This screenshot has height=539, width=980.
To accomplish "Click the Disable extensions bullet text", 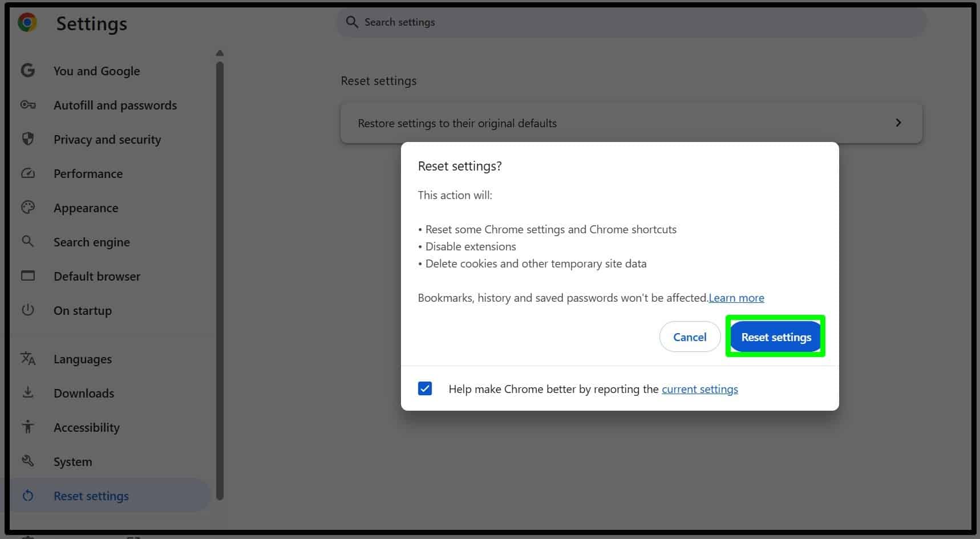I will [471, 246].
